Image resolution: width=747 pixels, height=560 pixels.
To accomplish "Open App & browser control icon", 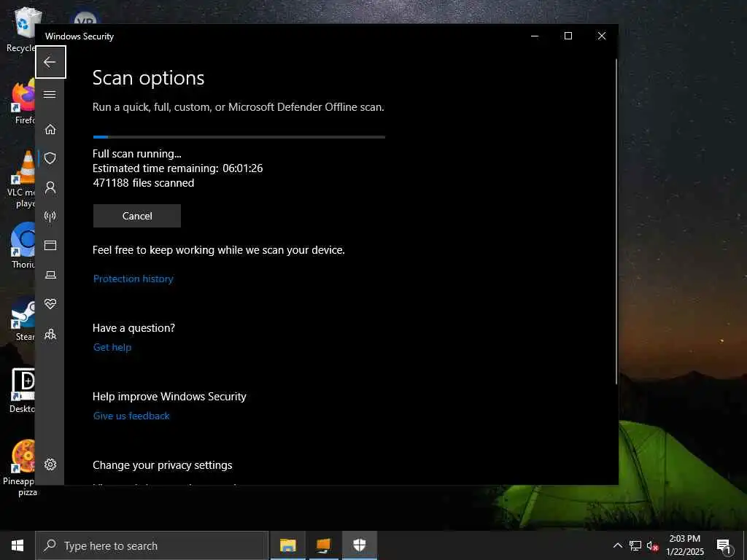I will pyautogui.click(x=50, y=245).
